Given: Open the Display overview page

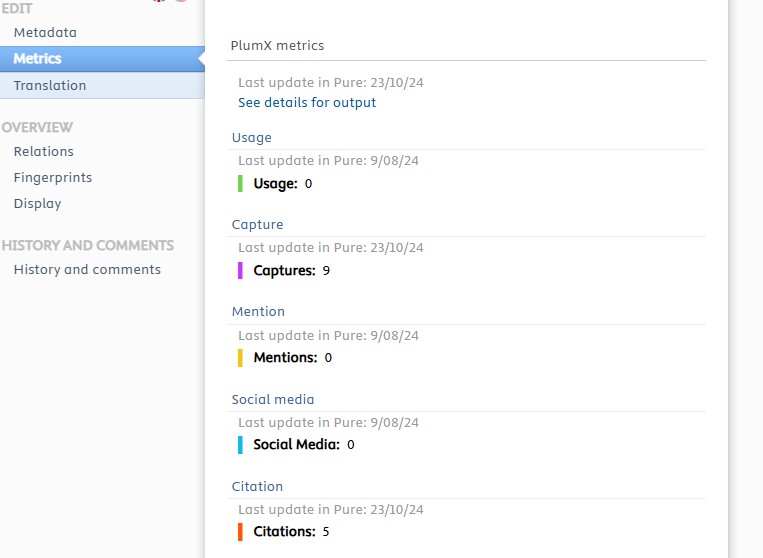Looking at the screenshot, I should [37, 203].
